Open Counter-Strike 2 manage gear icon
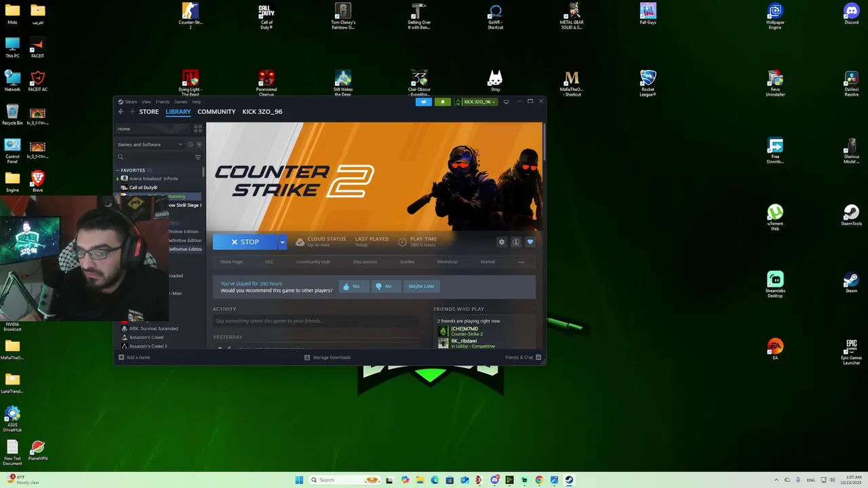The height and width of the screenshot is (488, 868). 502,242
